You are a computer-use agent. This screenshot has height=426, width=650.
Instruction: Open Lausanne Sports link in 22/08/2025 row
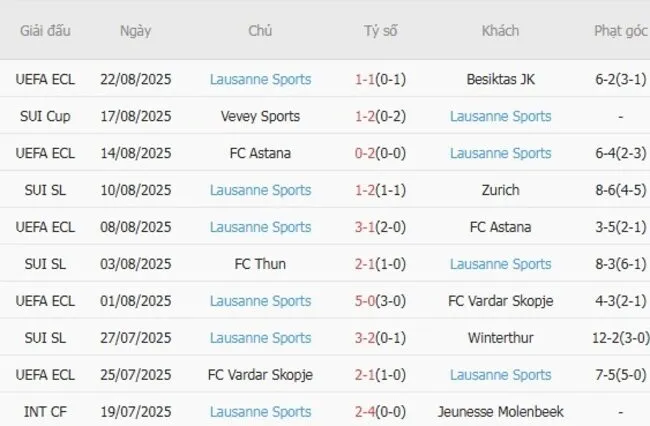[260, 79]
